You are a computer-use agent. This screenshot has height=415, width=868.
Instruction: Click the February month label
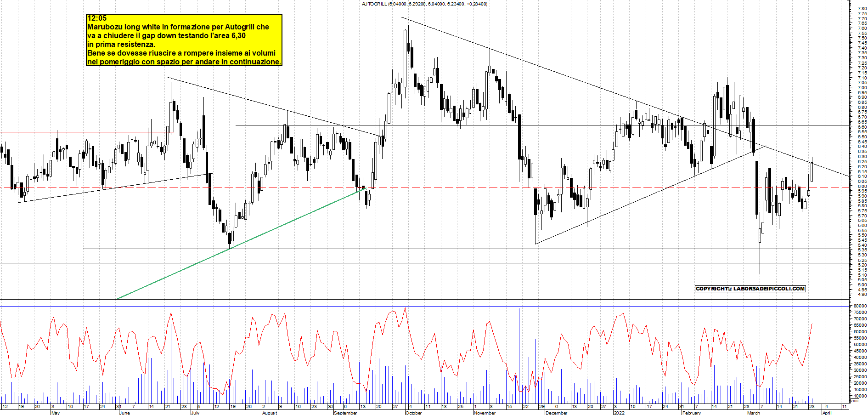[692, 413]
